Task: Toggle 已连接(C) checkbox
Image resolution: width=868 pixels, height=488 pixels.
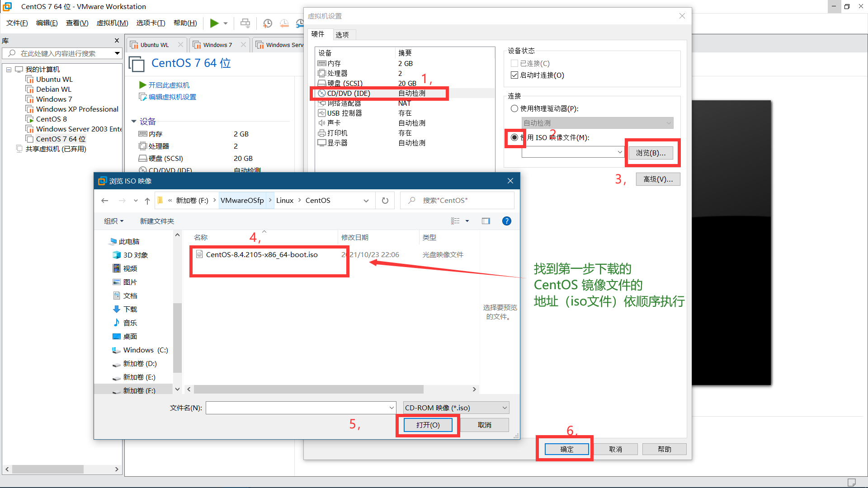Action: coord(514,63)
